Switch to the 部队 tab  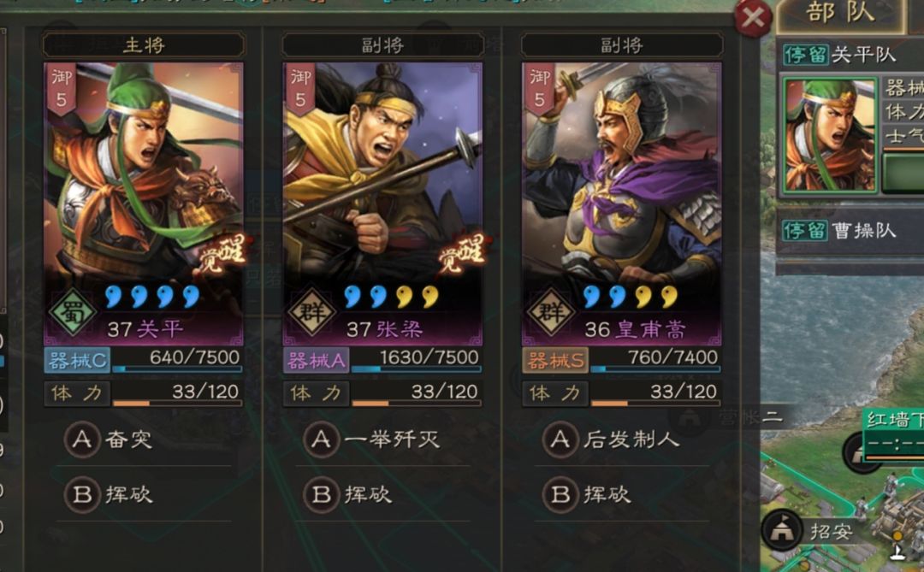tap(840, 15)
